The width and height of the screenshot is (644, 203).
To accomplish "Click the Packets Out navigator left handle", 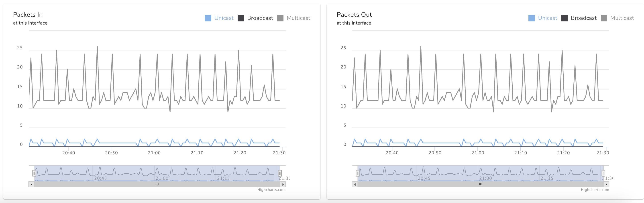I will click(358, 173).
